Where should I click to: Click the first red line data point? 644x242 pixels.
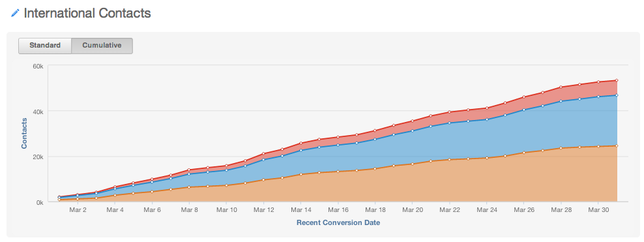click(x=59, y=197)
